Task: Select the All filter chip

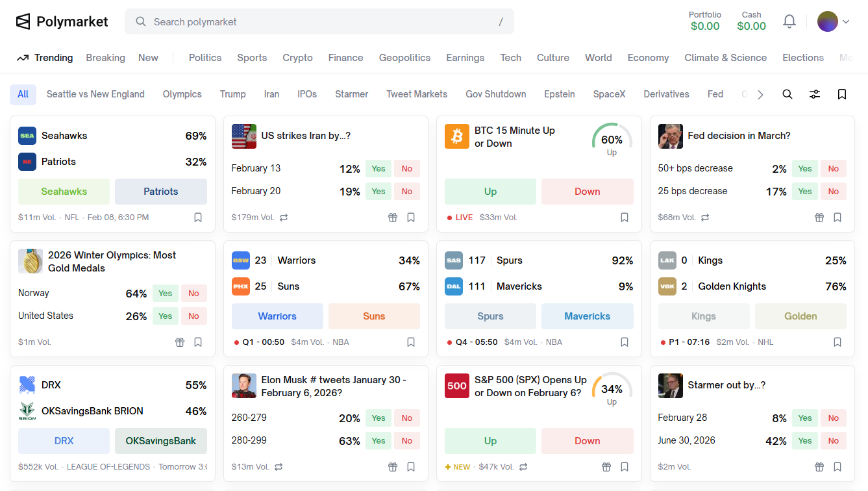Action: (x=23, y=94)
